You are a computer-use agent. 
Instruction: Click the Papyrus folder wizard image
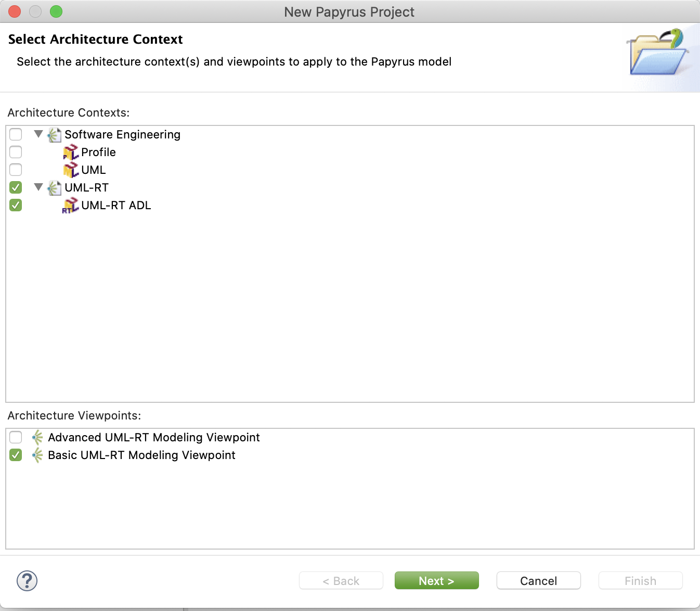(x=659, y=52)
